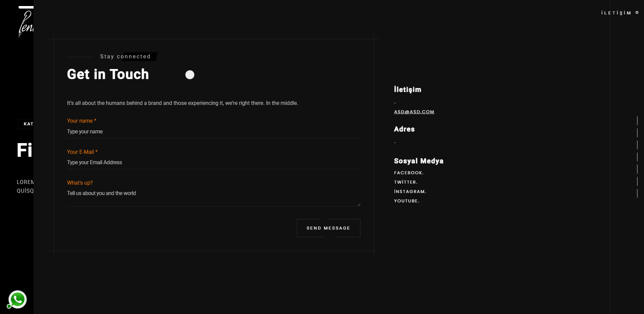This screenshot has width=644, height=314.
Task: Click the white dot beside Get in Touch
Action: [x=190, y=75]
